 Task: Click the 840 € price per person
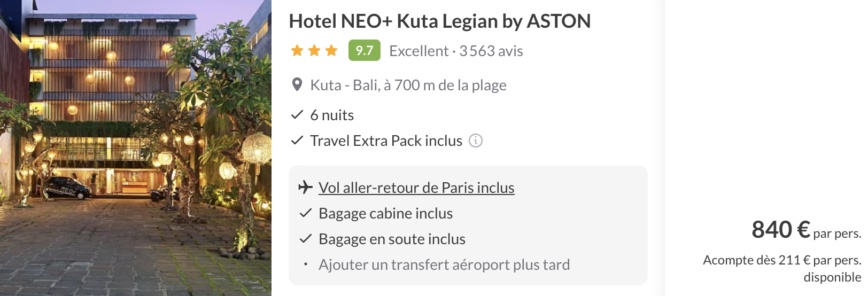tap(780, 230)
